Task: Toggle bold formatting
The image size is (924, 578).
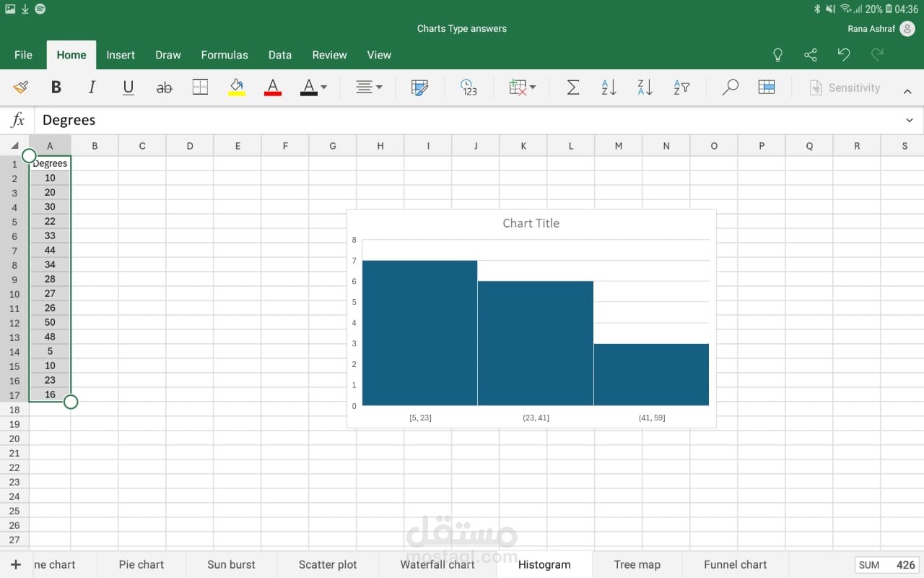Action: coord(56,87)
